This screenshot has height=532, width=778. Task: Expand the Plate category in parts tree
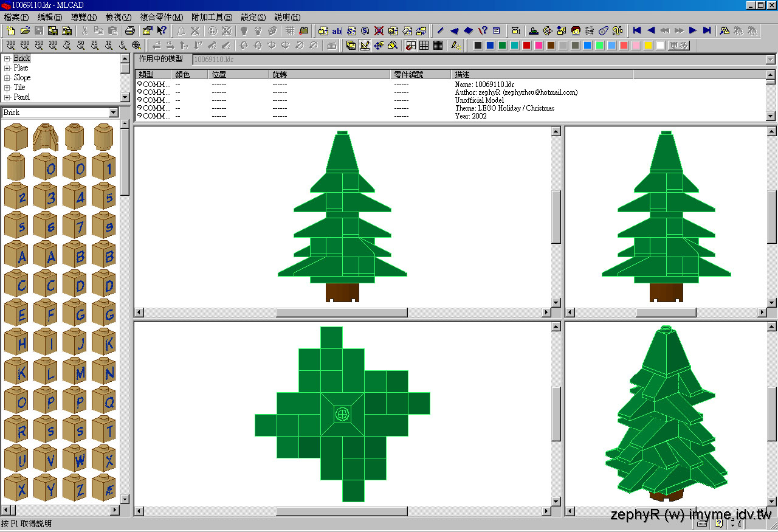pos(5,67)
